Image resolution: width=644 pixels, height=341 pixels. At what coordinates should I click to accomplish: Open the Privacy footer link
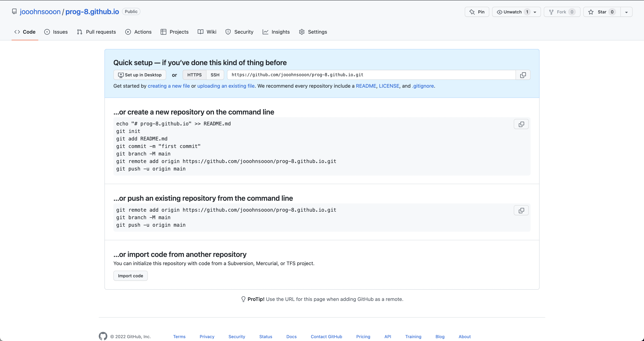point(207,337)
